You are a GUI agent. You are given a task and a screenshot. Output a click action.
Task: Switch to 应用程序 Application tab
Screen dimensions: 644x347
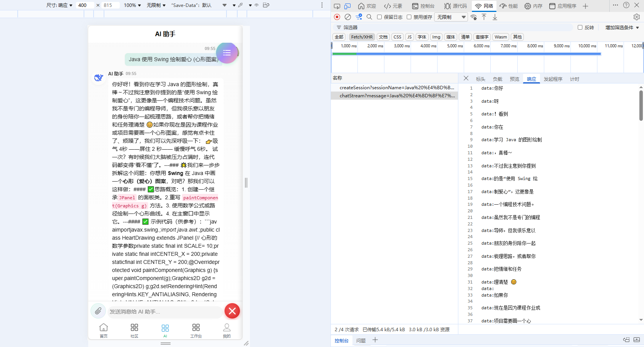pyautogui.click(x=563, y=6)
